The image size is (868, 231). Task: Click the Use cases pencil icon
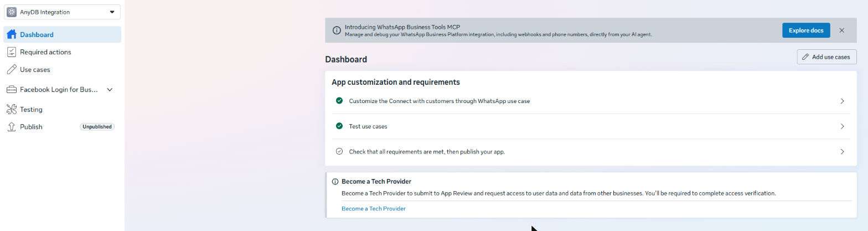11,70
